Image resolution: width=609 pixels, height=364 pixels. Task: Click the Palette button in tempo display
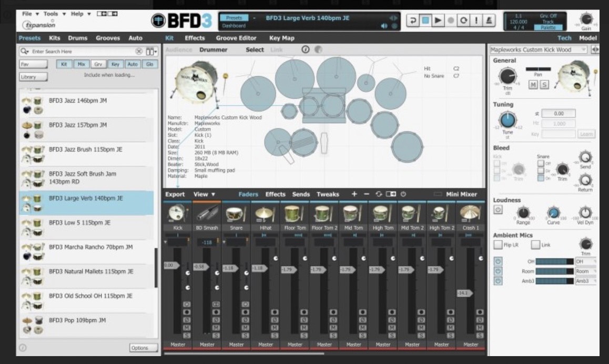[x=548, y=27]
